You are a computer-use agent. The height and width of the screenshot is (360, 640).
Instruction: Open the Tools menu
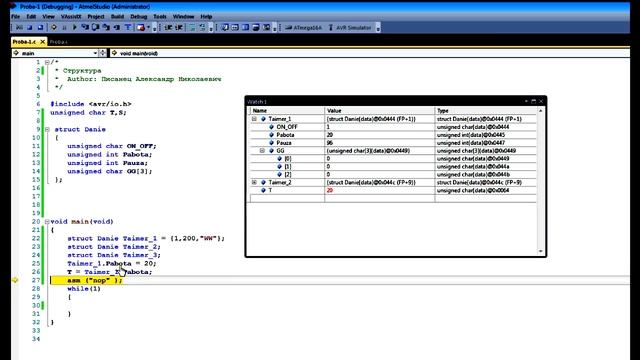(x=160, y=17)
